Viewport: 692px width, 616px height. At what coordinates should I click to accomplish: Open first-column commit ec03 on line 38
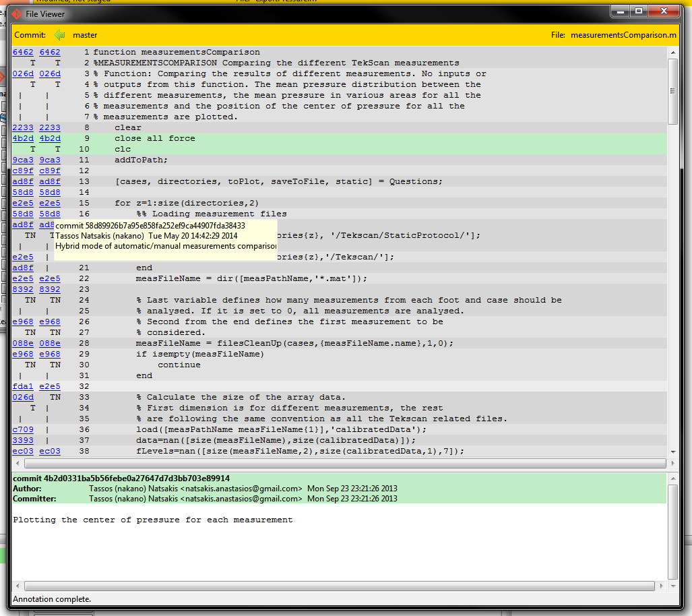point(23,451)
